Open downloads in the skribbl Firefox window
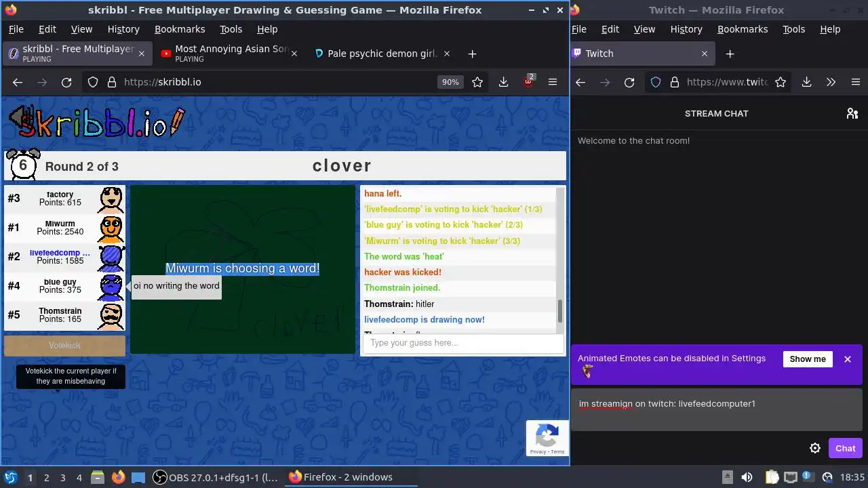Screen dimensions: 868x488 [x=503, y=82]
